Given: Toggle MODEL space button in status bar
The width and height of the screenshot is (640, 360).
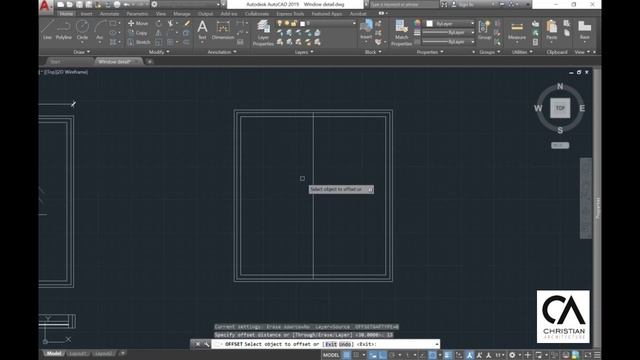Looking at the screenshot, I should coord(331,355).
